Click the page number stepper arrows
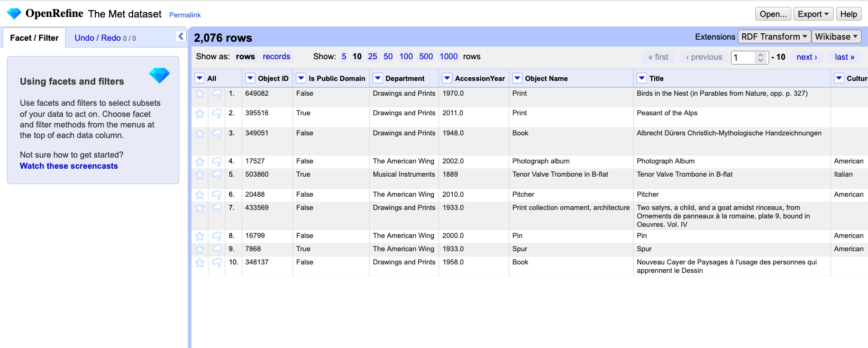The image size is (868, 348). click(x=761, y=58)
